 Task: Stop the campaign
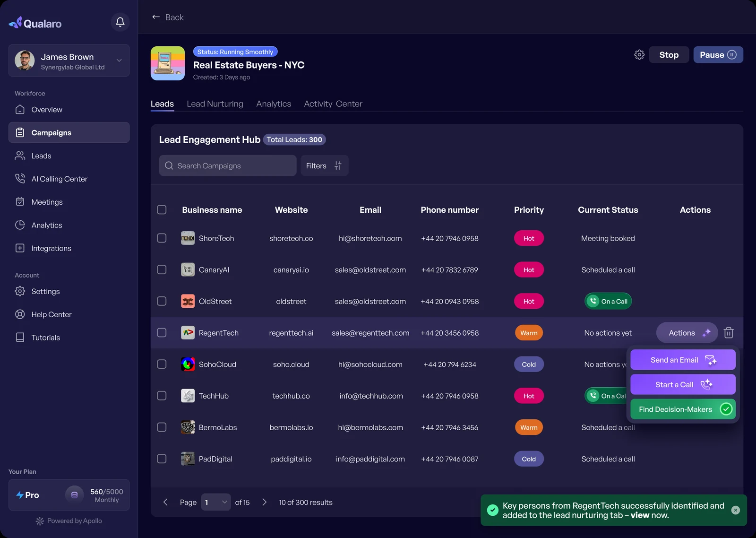click(x=669, y=55)
